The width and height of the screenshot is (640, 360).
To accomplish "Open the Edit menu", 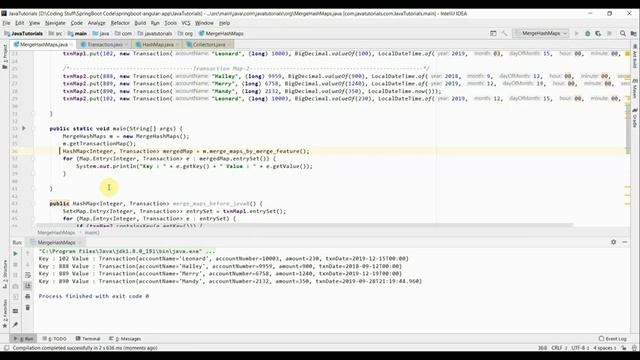I will click(20, 23).
